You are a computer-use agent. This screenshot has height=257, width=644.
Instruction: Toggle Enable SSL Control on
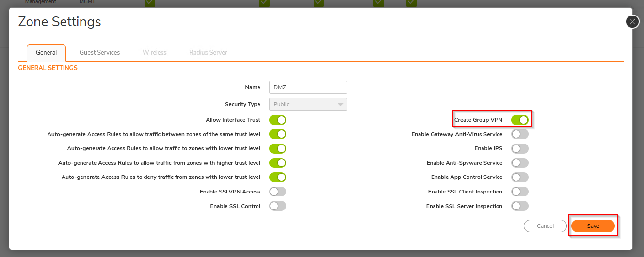[x=277, y=206]
